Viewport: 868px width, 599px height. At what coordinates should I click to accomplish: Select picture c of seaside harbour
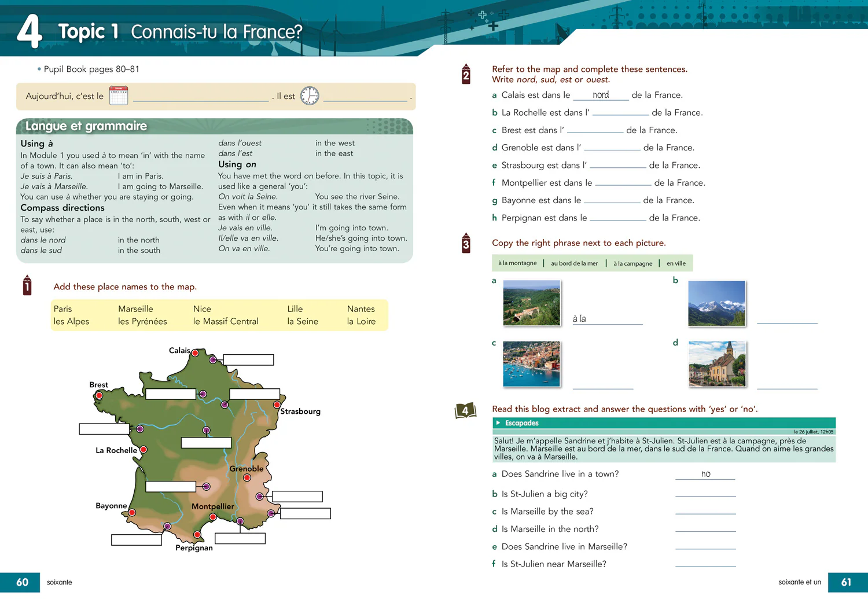[x=532, y=364]
